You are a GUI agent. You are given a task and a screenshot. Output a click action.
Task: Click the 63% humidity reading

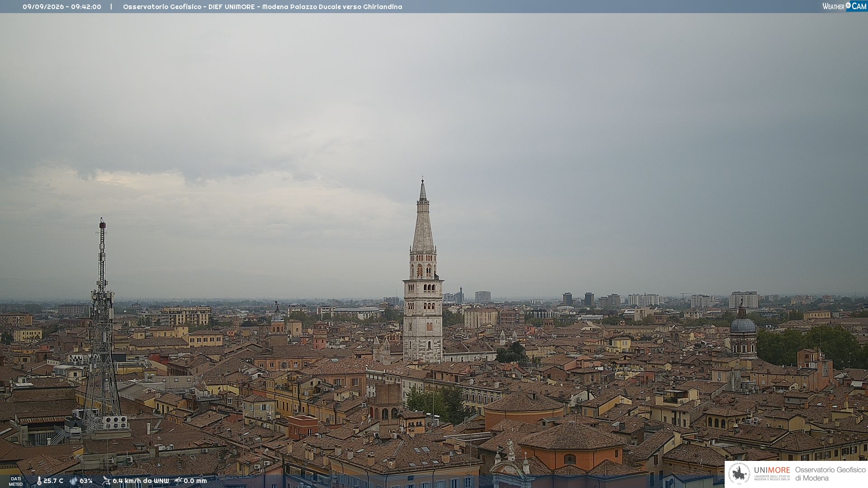(x=86, y=481)
